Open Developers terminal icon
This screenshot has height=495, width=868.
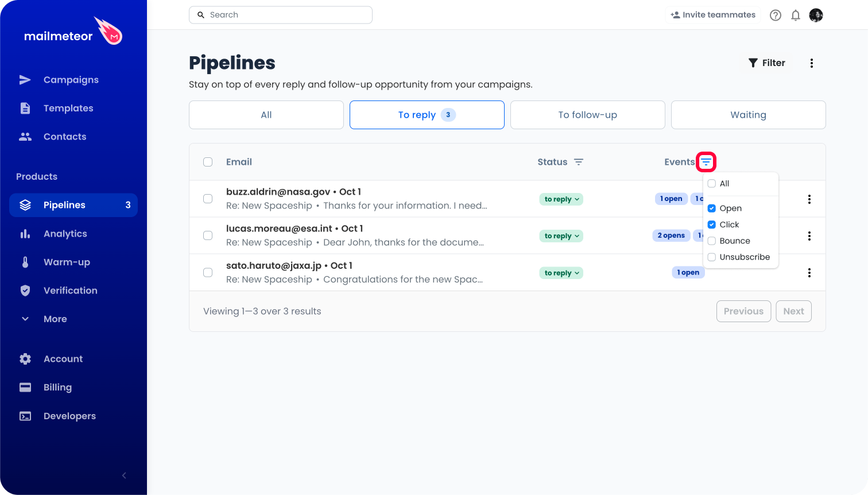[25, 416]
